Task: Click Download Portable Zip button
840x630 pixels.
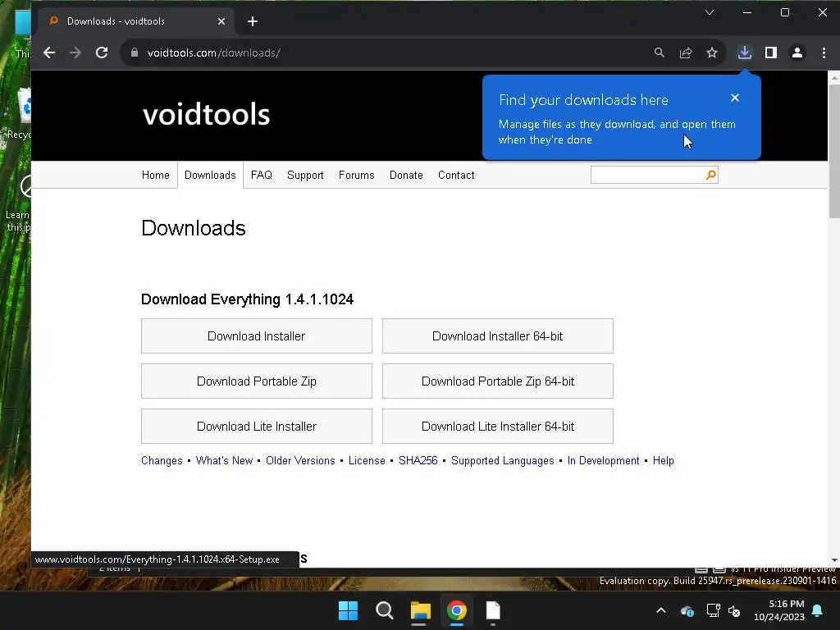Action: tap(257, 381)
